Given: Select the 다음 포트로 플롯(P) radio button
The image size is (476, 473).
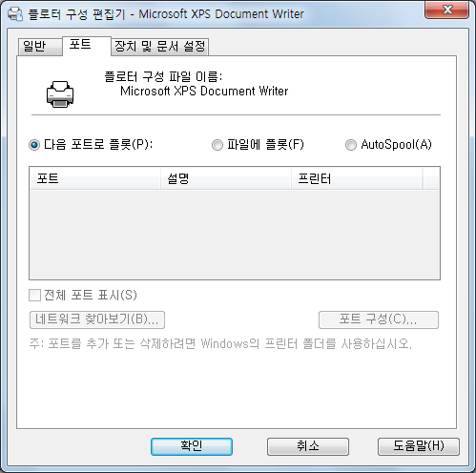Looking at the screenshot, I should [x=34, y=145].
